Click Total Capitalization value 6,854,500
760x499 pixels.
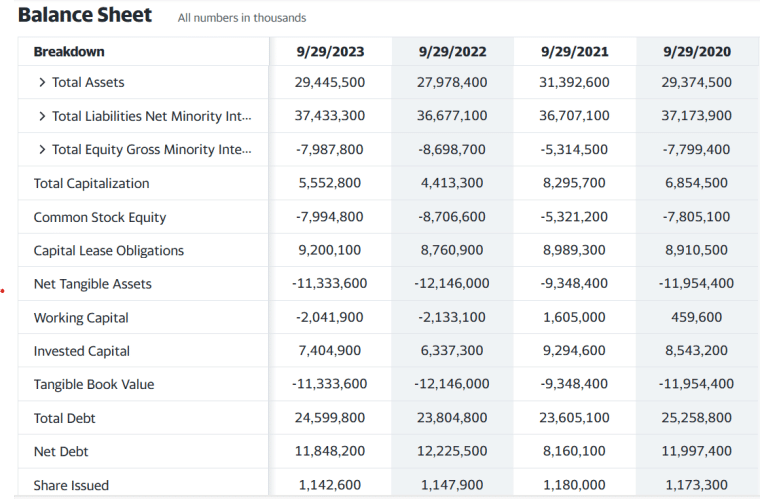(696, 183)
